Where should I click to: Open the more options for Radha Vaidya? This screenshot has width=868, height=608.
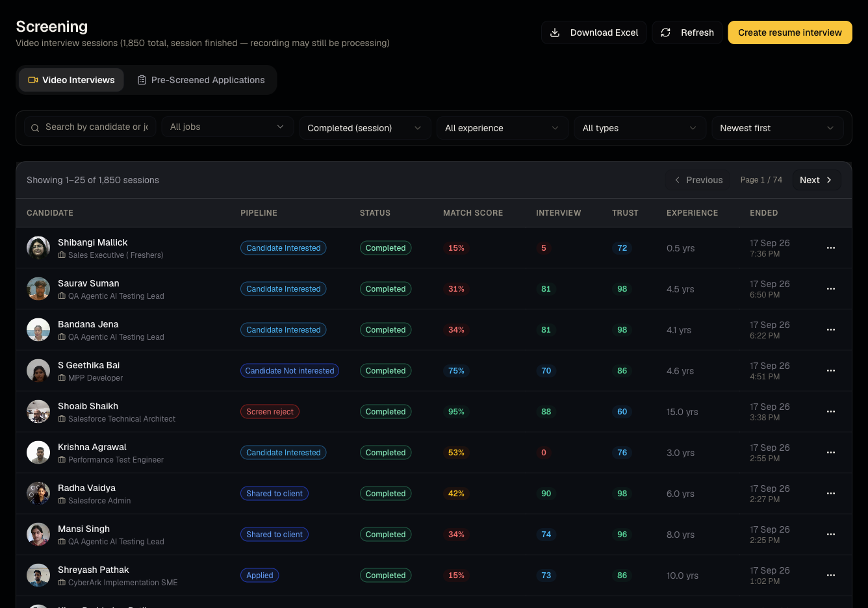click(x=831, y=494)
